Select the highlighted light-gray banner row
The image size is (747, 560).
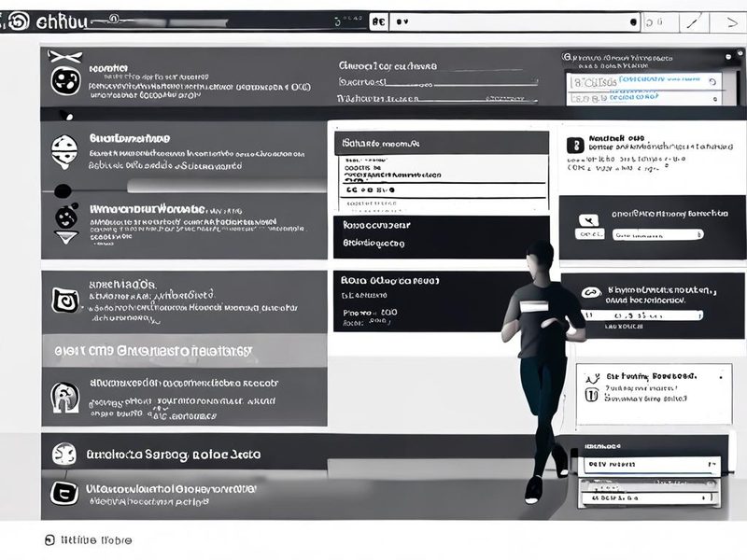pyautogui.click(x=184, y=351)
